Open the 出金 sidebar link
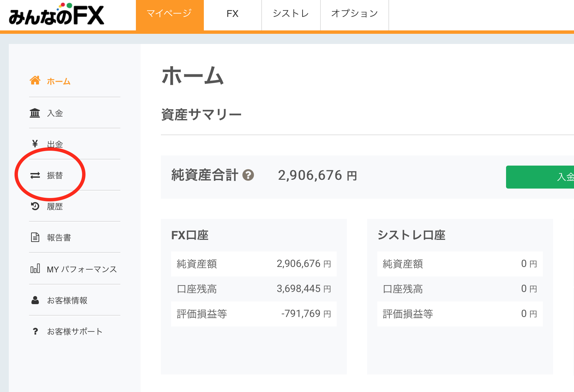 (55, 144)
